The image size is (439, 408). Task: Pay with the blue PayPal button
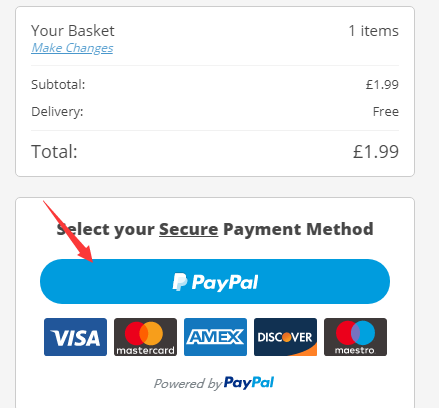215,282
